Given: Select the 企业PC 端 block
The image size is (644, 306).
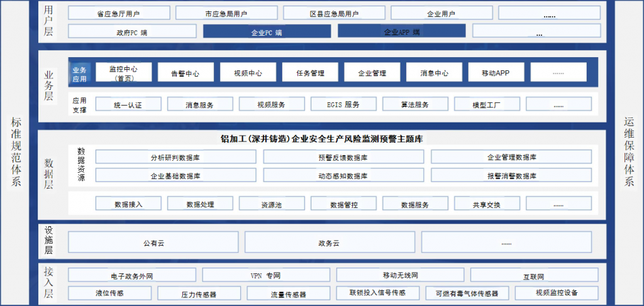Looking at the screenshot, I should coord(267,31).
